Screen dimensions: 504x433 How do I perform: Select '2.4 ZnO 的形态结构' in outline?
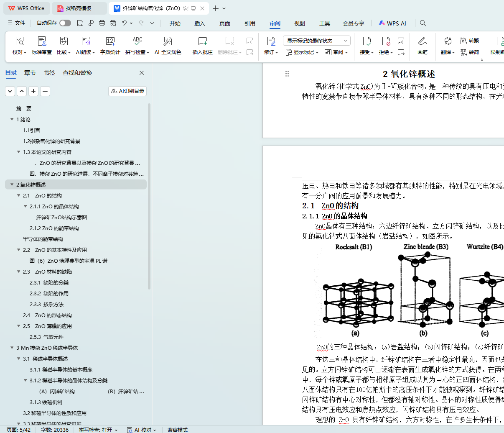point(47,315)
